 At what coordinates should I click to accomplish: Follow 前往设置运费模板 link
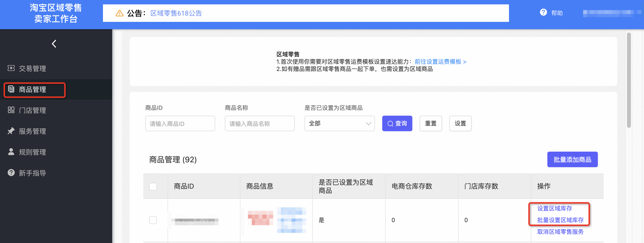click(441, 61)
